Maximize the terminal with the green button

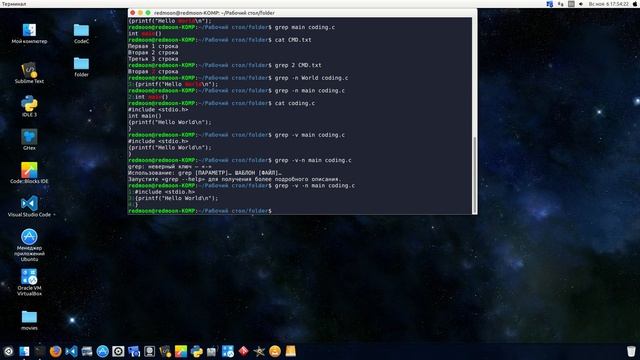pos(148,13)
